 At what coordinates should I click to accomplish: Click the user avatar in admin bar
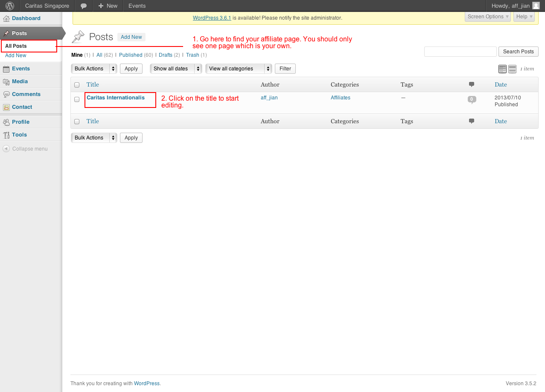[x=536, y=6]
